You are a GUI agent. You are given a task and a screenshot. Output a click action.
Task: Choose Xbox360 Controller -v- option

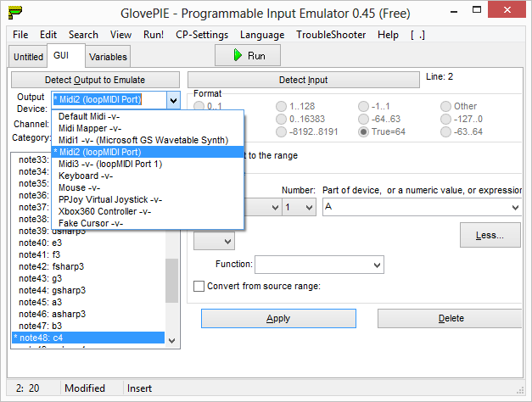click(x=148, y=211)
